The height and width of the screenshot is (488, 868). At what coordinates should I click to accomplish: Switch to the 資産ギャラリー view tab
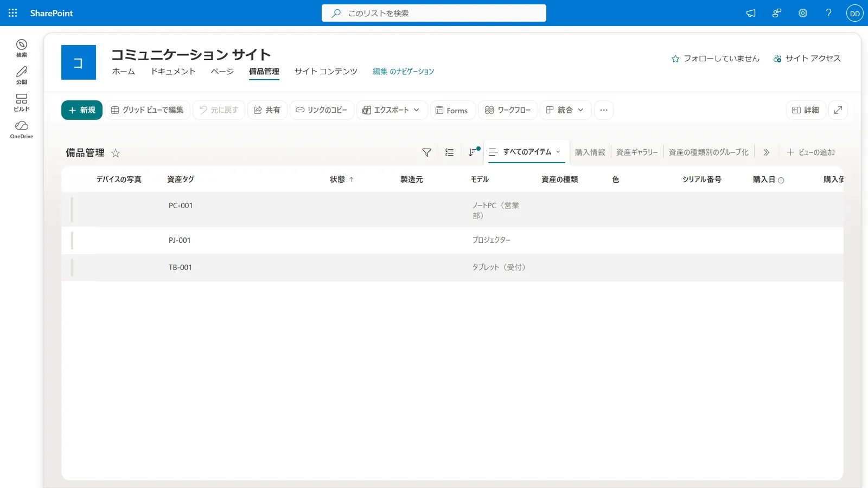pos(637,152)
